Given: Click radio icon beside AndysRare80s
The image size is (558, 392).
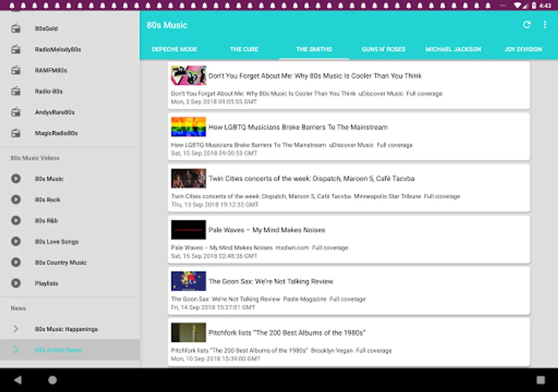Looking at the screenshot, I should (x=16, y=112).
